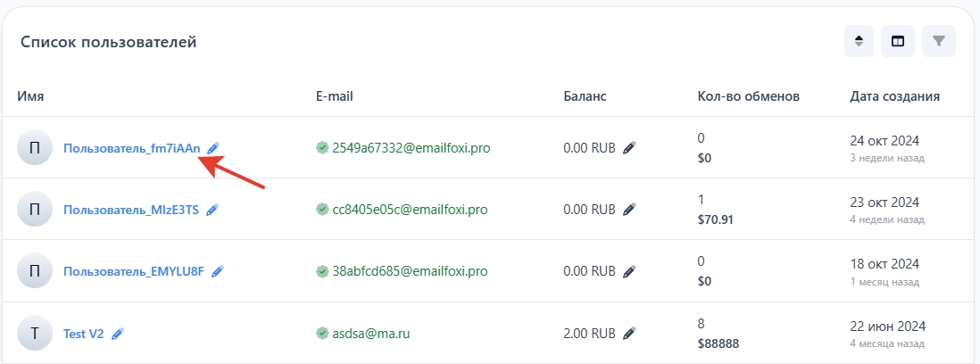Click the Кол-во обменов column header
This screenshot has width=980, height=364.
coord(748,95)
